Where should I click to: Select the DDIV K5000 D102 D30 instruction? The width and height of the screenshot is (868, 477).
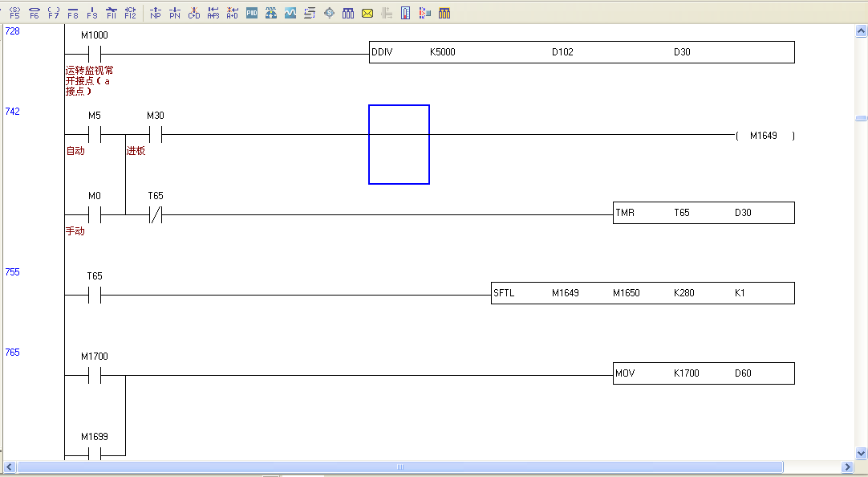click(x=581, y=53)
